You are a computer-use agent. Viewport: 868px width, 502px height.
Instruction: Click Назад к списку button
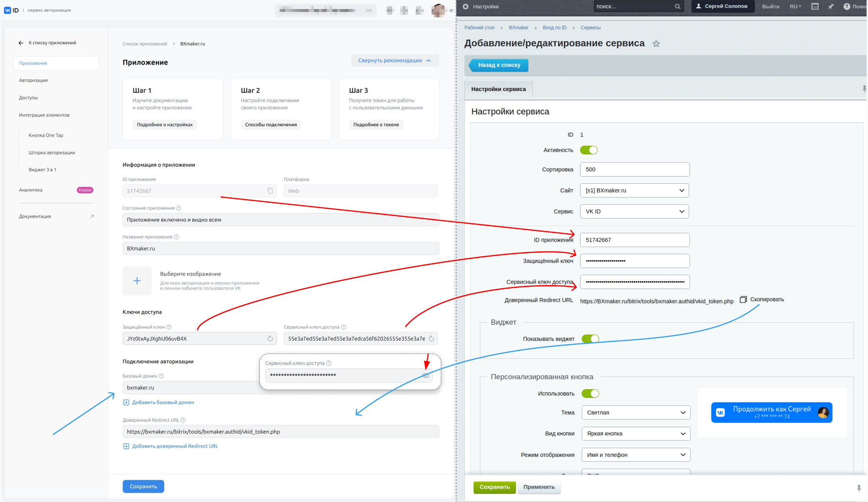click(499, 65)
